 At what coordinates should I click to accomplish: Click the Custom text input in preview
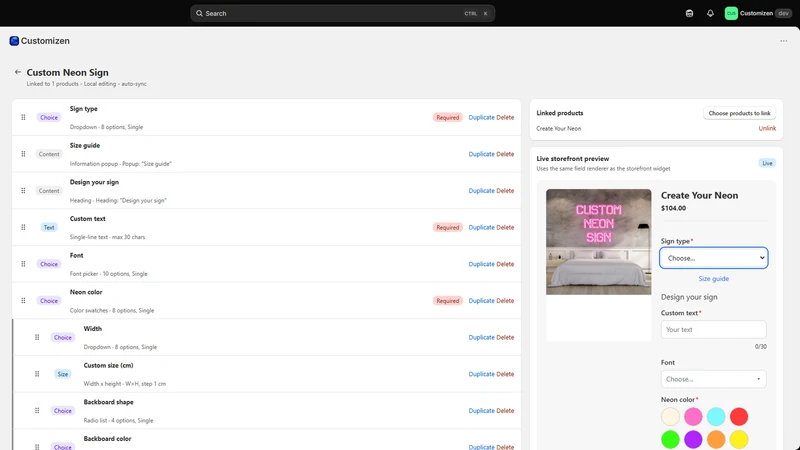(x=713, y=330)
